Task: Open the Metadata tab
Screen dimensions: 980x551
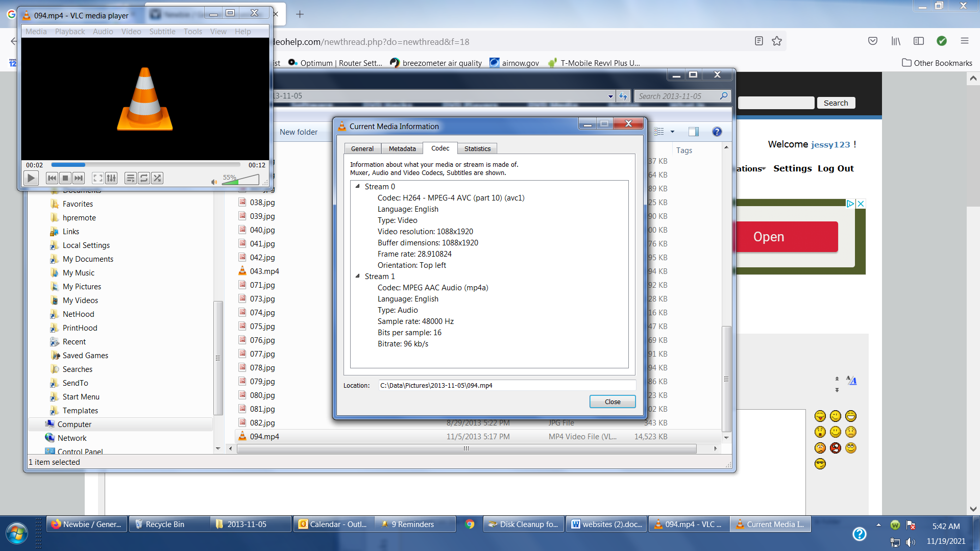Action: (402, 148)
